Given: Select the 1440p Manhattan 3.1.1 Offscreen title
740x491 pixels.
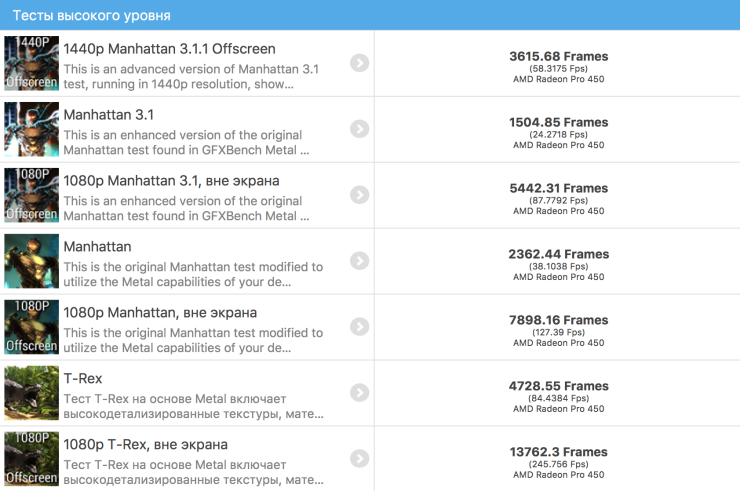Looking at the screenshot, I should (x=169, y=49).
